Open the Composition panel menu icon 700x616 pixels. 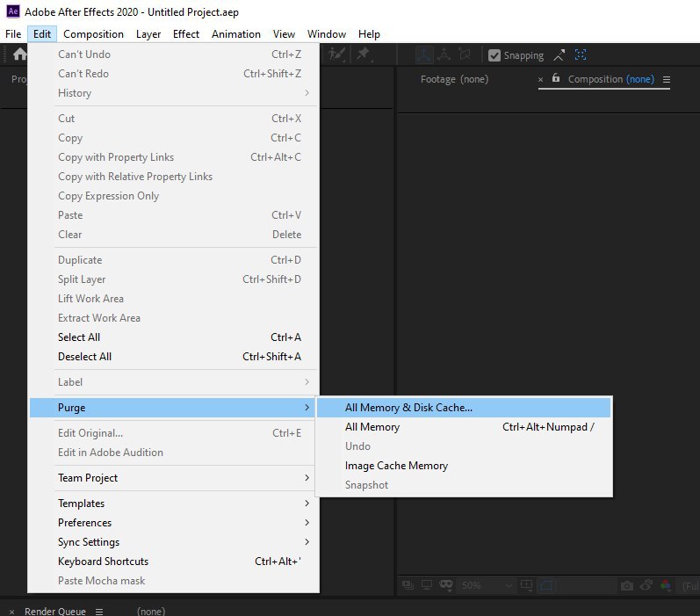click(667, 79)
